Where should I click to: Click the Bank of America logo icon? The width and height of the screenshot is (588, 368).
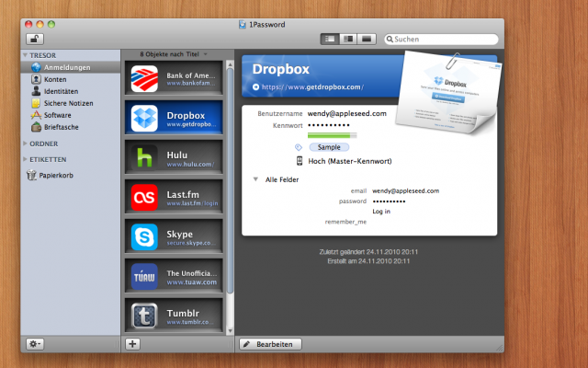pyautogui.click(x=144, y=79)
